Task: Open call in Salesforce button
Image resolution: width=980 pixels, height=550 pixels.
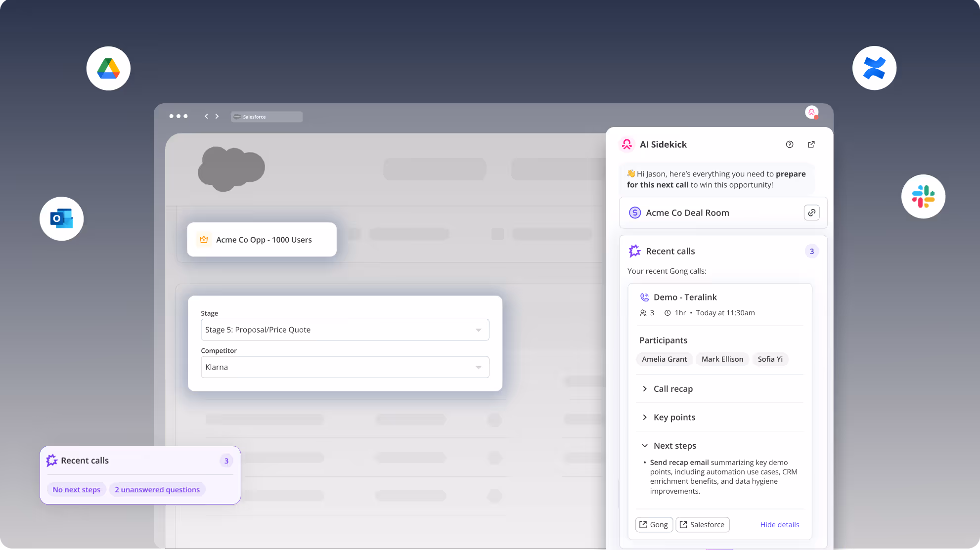Action: tap(702, 524)
